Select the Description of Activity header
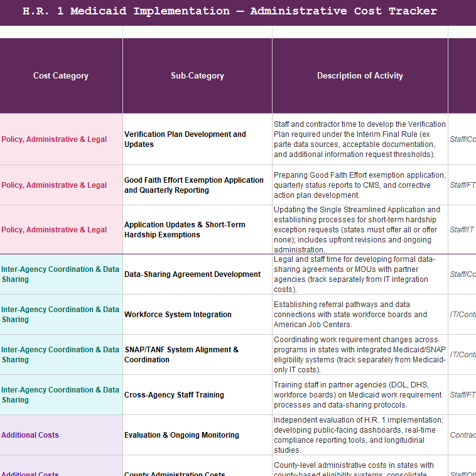This screenshot has height=476, width=476. click(360, 75)
